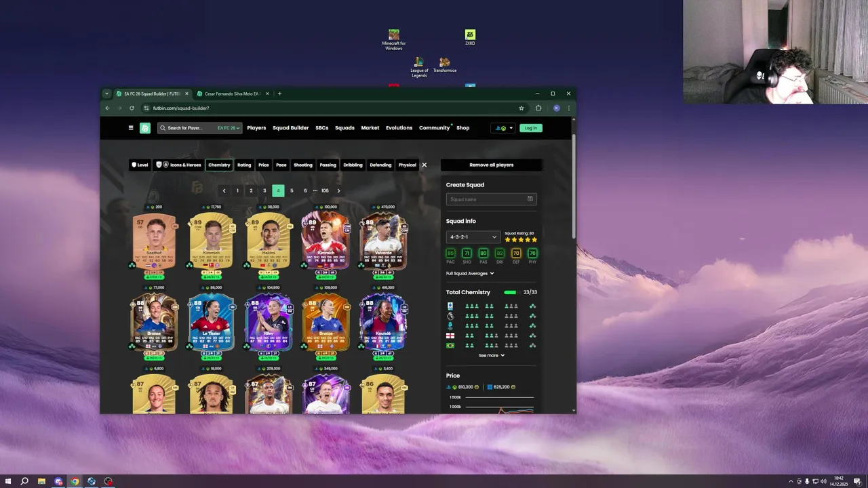Open the Players menu

[x=256, y=128]
